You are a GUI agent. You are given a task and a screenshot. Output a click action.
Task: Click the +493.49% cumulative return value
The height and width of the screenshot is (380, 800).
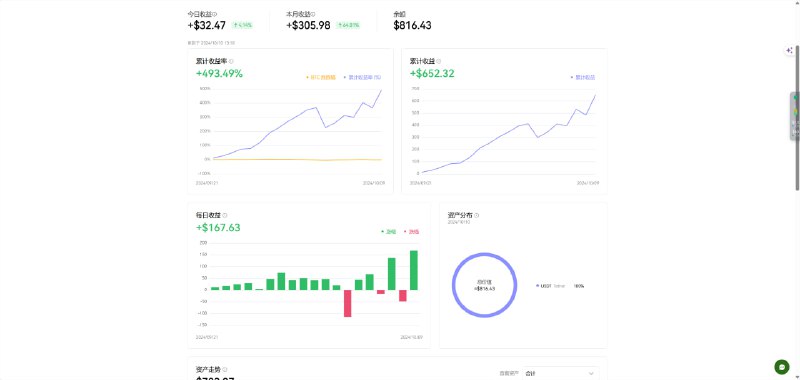click(219, 73)
